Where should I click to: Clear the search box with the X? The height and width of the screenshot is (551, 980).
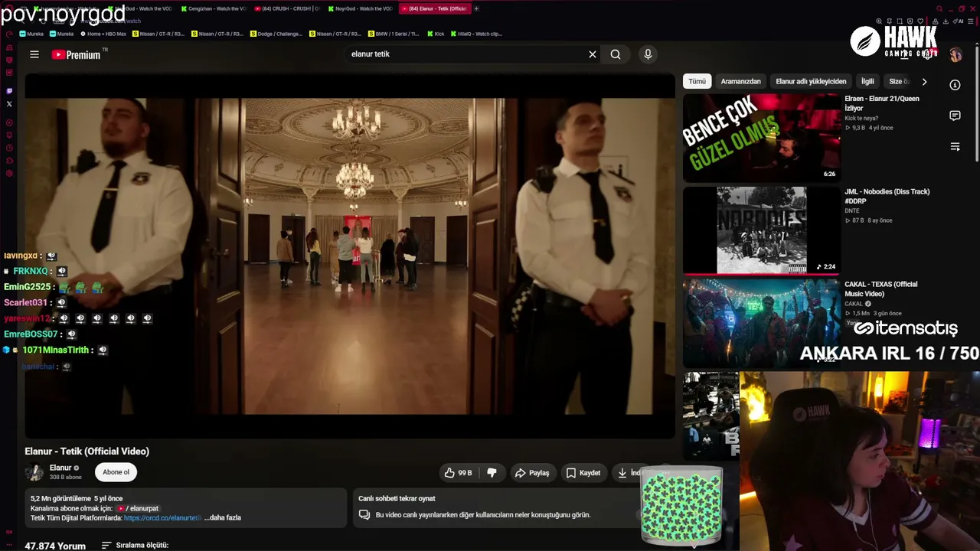[x=592, y=54]
